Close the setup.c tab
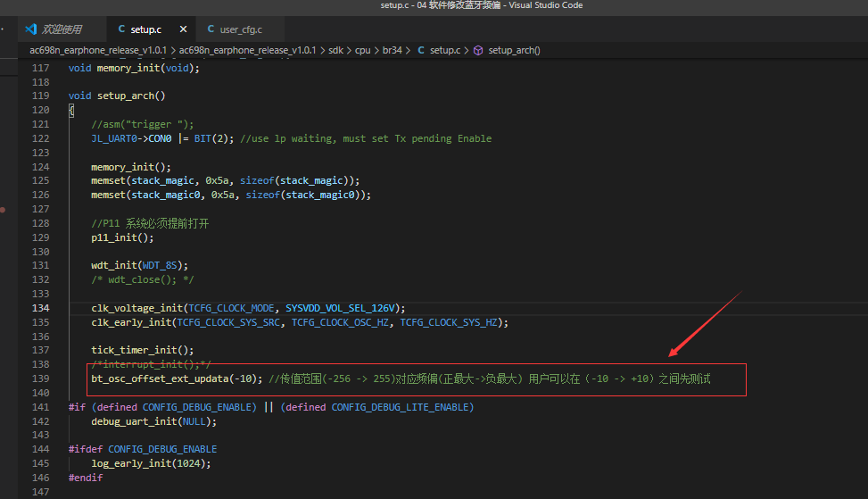This screenshot has width=868, height=499. click(183, 29)
